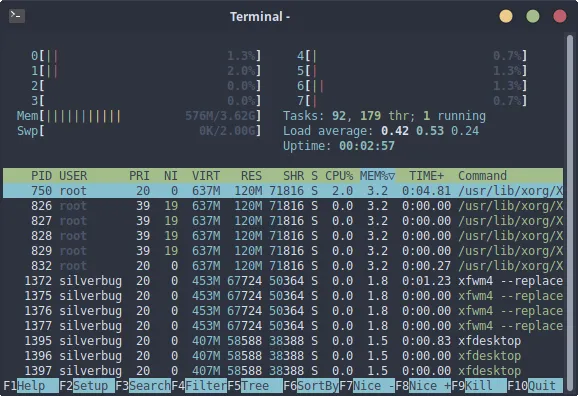
Task: Select xfwm4 process row PID 1375
Action: coord(283,296)
